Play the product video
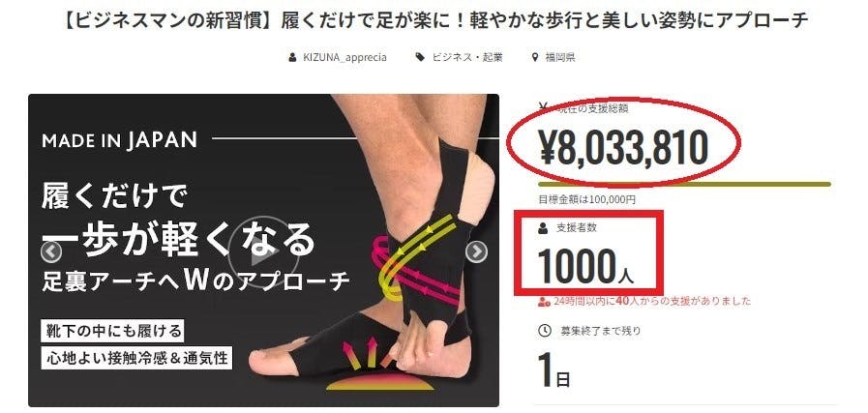Screen dimensions: 868x413 (263, 251)
